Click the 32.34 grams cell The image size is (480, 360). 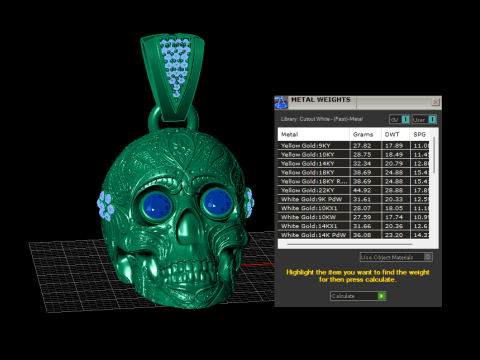365,164
